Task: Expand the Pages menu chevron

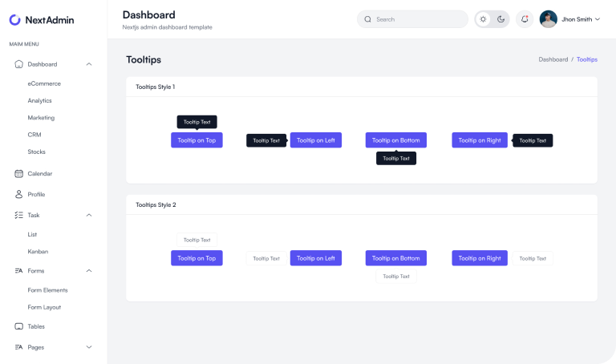Action: pyautogui.click(x=89, y=347)
